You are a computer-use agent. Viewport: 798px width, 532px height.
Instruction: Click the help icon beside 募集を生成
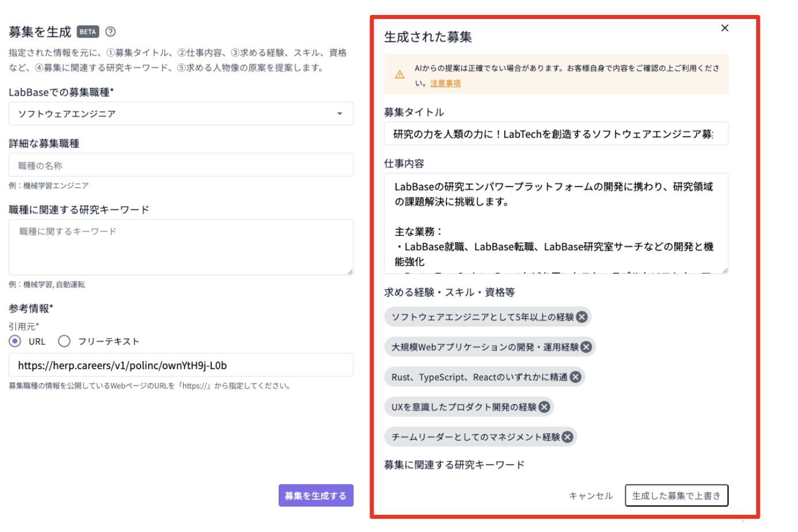point(111,32)
